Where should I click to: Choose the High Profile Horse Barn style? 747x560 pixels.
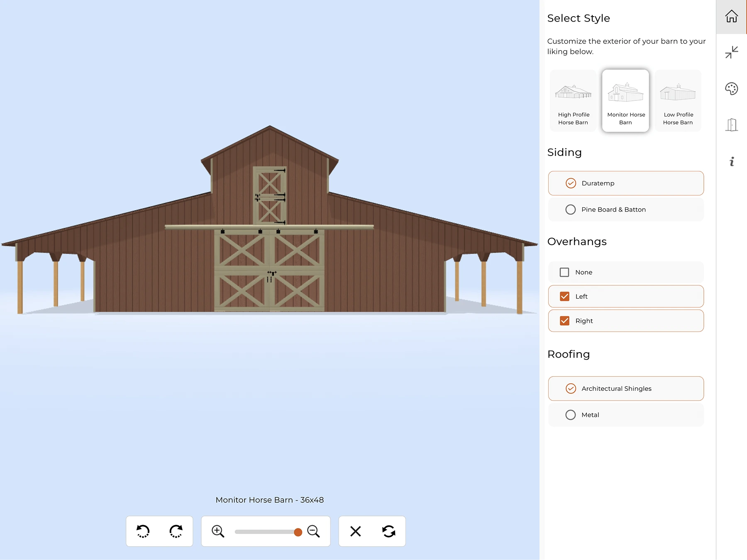tap(573, 101)
